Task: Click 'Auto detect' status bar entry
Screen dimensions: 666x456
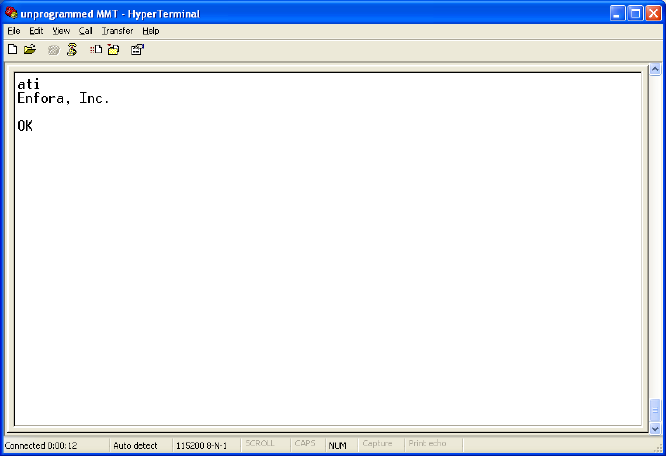Action: tap(135, 445)
